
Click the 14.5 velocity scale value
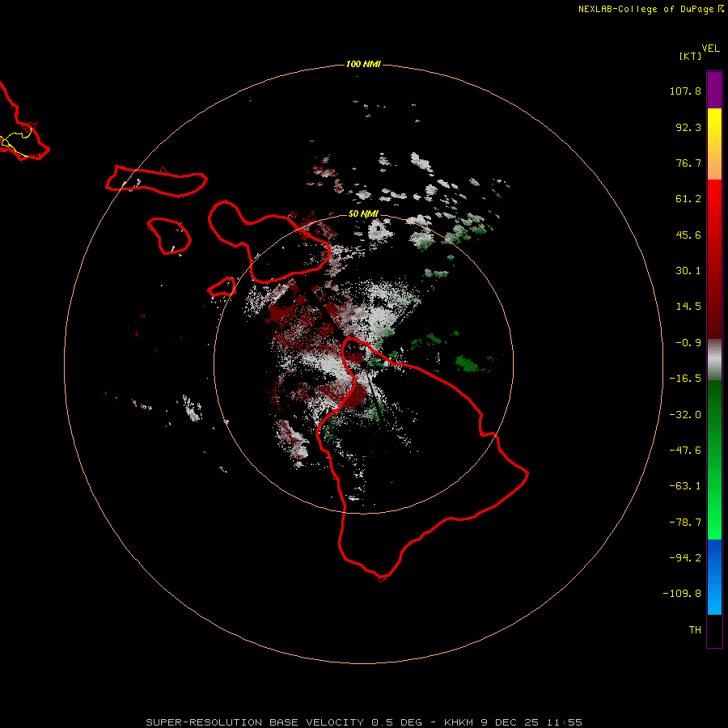pyautogui.click(x=688, y=307)
